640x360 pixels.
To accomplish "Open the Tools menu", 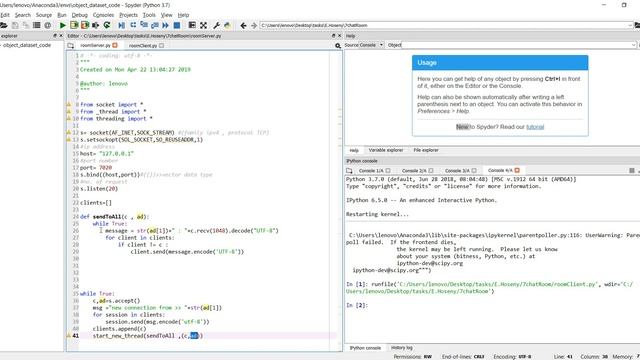I will point(149,15).
